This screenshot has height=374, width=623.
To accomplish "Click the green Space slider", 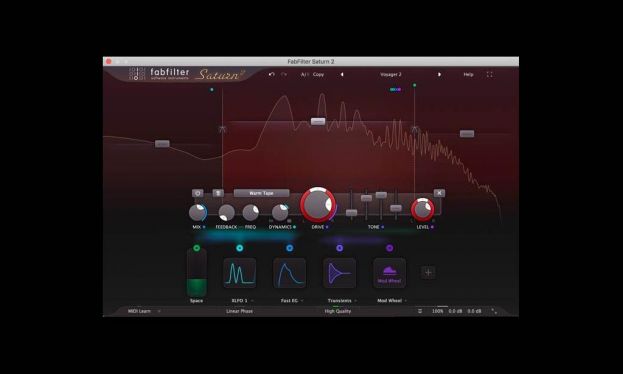I will pos(197,273).
